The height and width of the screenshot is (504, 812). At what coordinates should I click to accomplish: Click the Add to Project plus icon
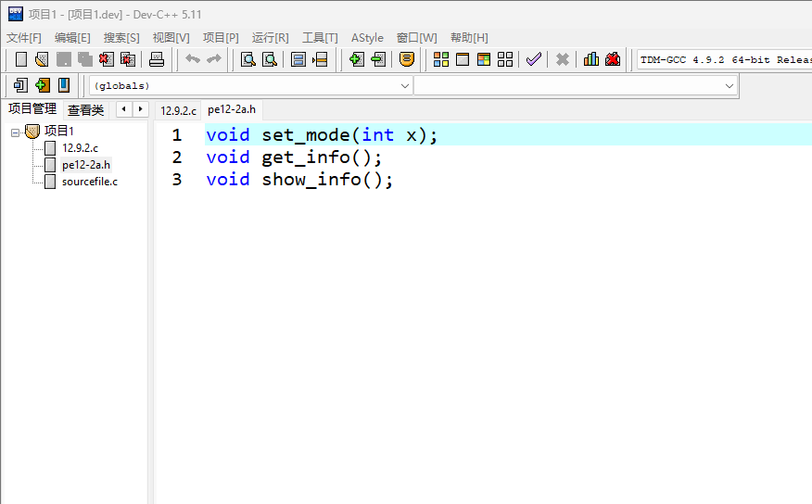[x=356, y=59]
